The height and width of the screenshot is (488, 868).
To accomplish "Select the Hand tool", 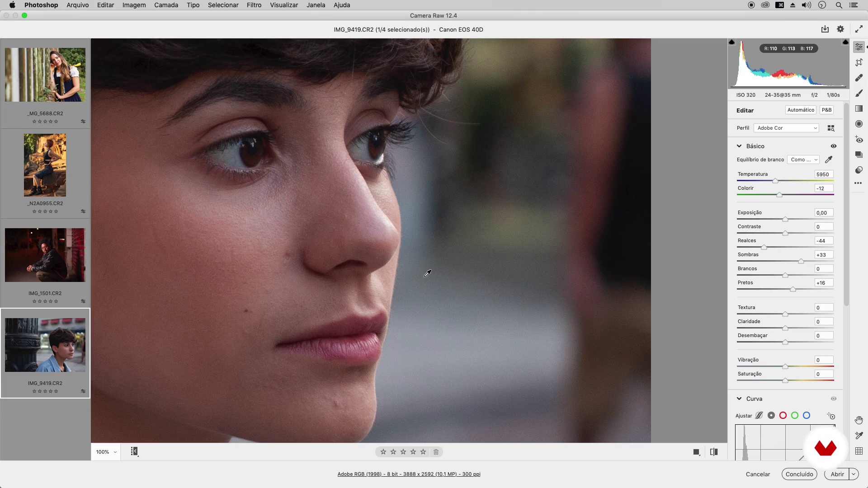I will (859, 420).
